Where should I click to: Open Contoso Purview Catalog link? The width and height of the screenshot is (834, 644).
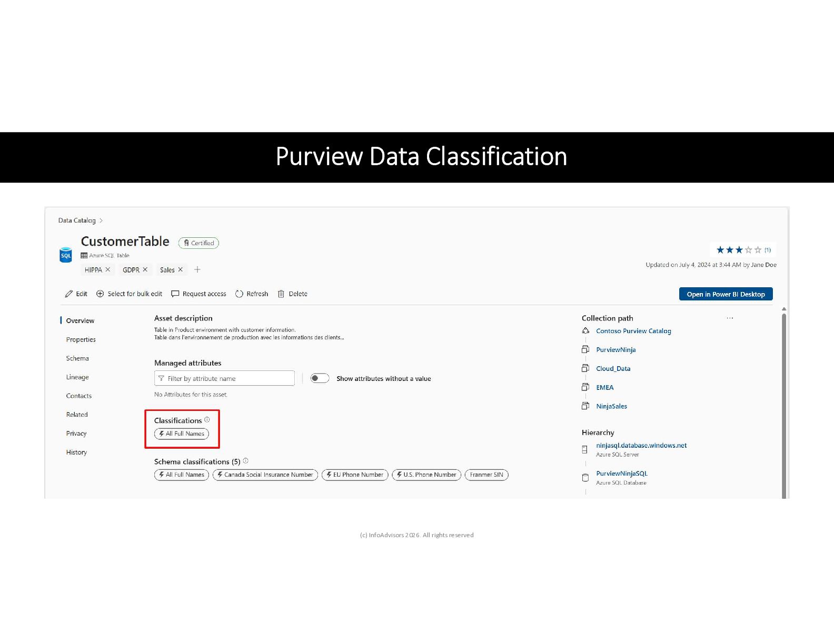tap(633, 331)
